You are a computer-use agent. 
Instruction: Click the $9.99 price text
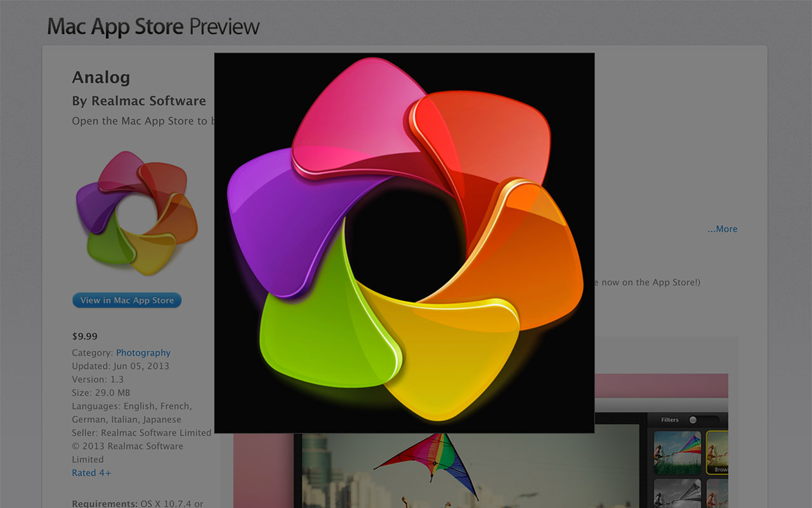click(x=85, y=337)
